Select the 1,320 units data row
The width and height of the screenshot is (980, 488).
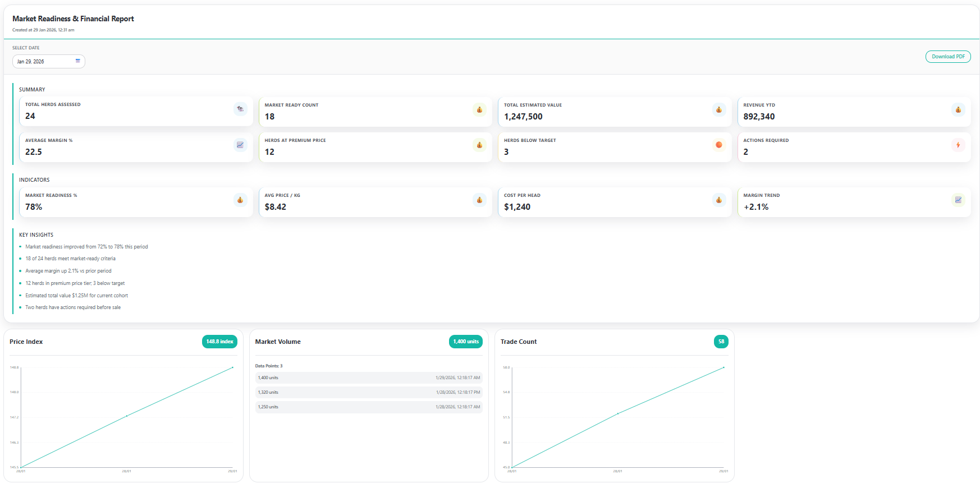[369, 393]
